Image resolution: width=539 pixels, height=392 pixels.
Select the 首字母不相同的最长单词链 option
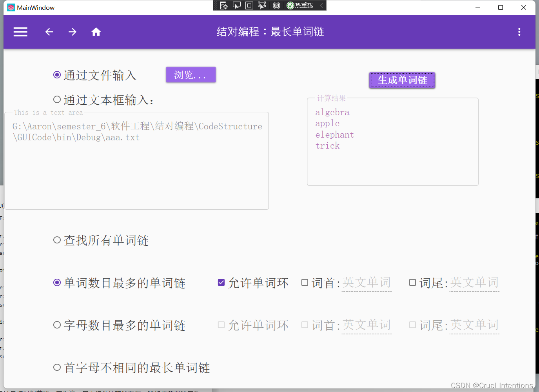56,367
